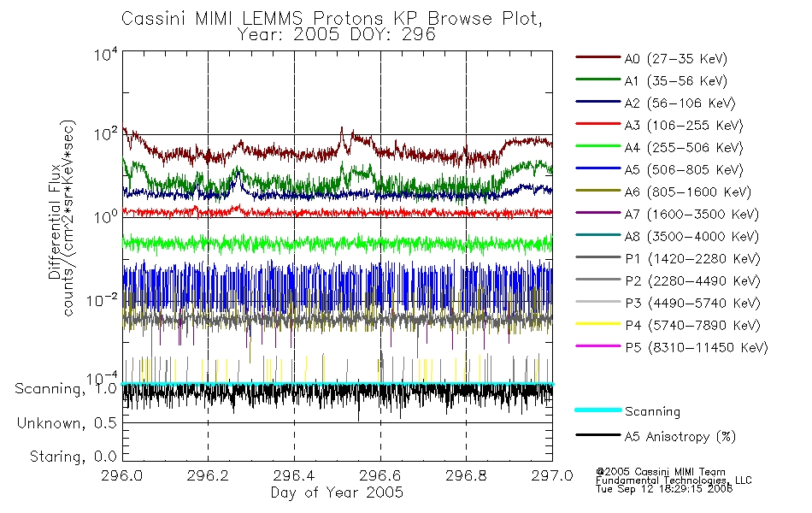Click the A5 (506-805 KeV) legend label
Image resolution: width=812 pixels, height=513 pixels.
point(684,170)
